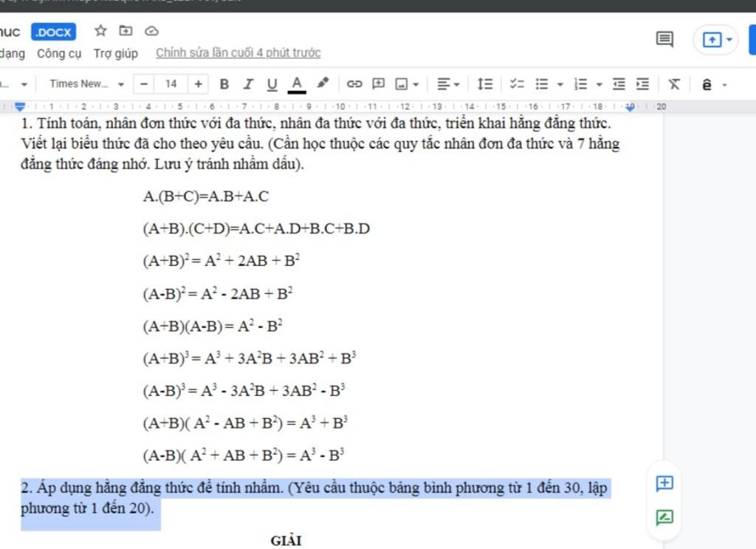756x549 pixels.
Task: Open the Times New font dropdown
Action: pyautogui.click(x=87, y=84)
